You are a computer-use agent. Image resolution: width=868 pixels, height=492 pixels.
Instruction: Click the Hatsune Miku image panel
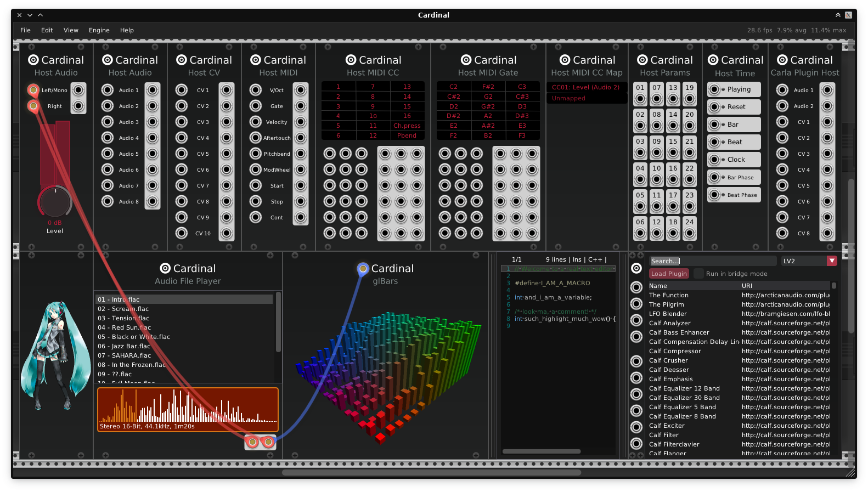pyautogui.click(x=56, y=355)
